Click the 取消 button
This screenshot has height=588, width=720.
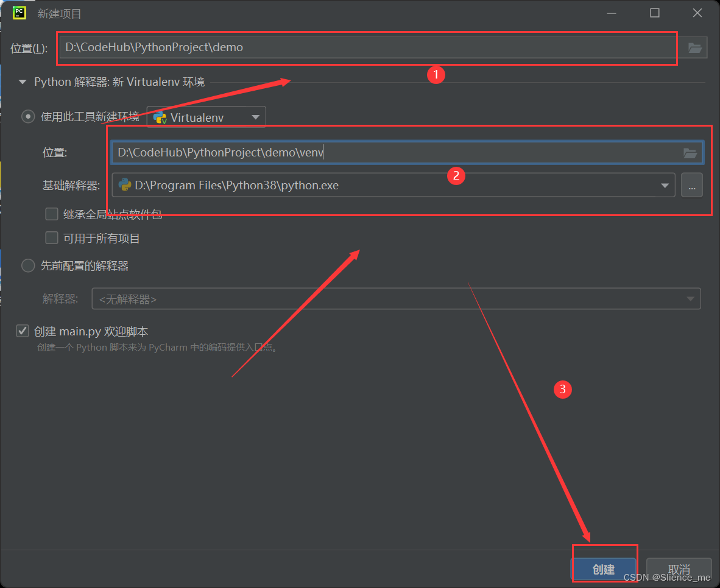coord(679,570)
